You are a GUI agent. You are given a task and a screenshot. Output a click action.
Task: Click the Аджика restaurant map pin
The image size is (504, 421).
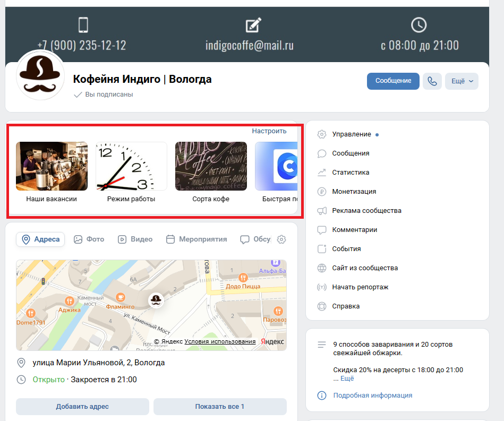(69, 300)
